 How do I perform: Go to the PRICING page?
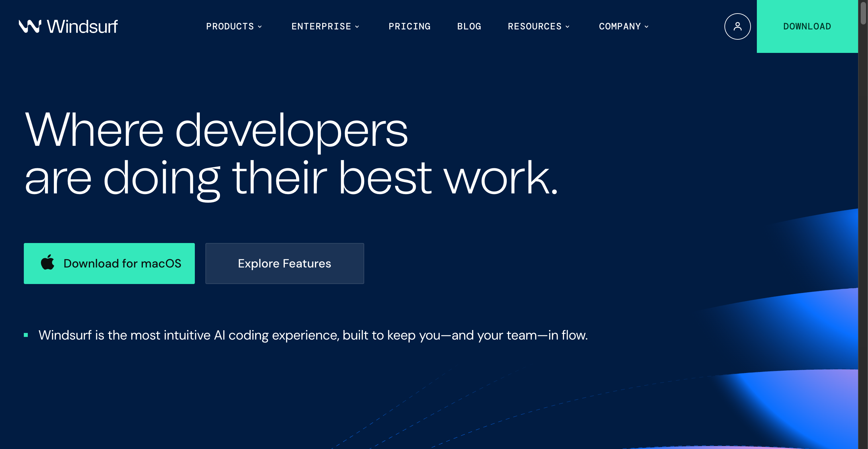click(410, 26)
